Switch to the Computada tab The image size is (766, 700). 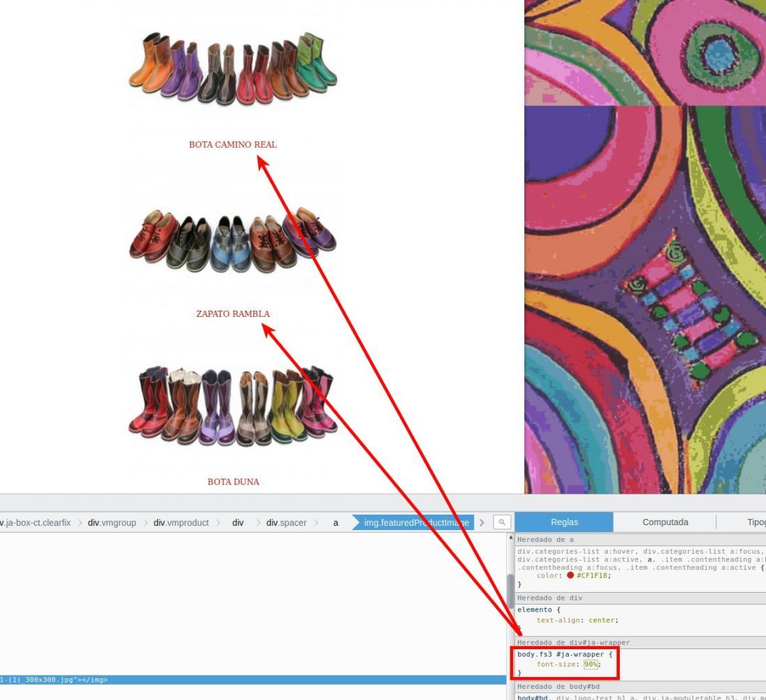click(665, 522)
